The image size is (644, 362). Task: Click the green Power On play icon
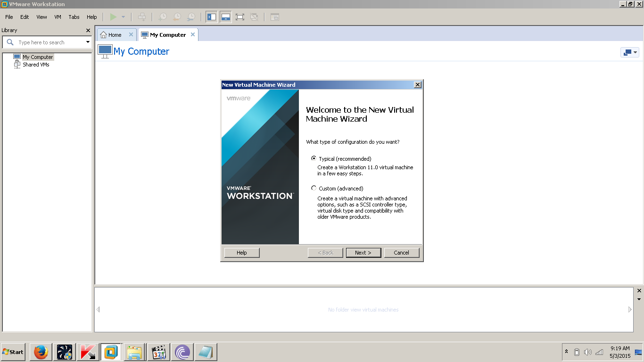coord(113,17)
